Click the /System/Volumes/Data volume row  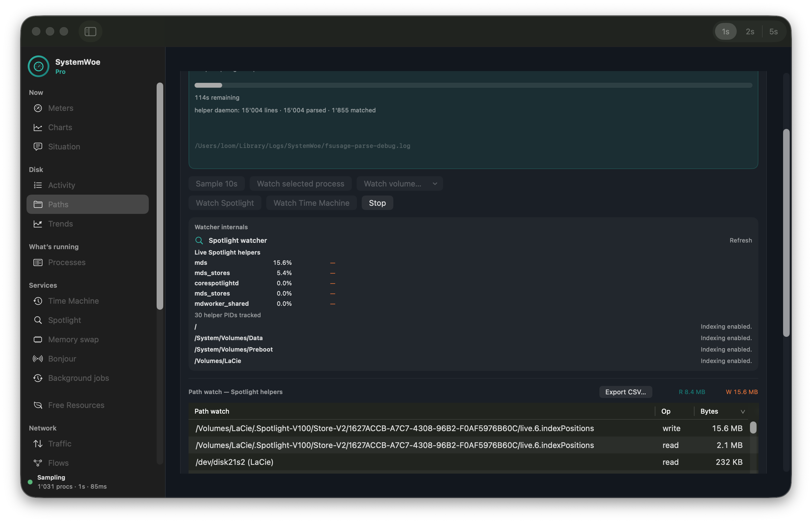pos(473,338)
